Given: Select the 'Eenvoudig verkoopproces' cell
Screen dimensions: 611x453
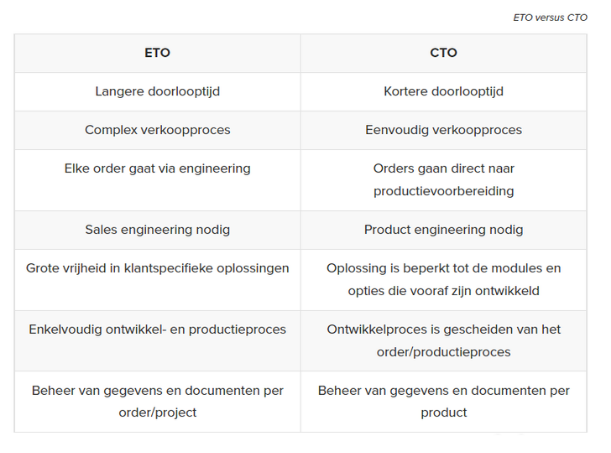Looking at the screenshot, I should (443, 130).
